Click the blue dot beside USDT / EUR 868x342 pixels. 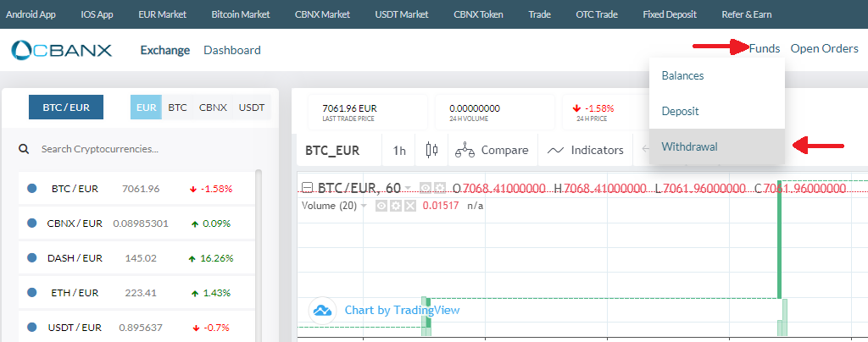[x=31, y=327]
